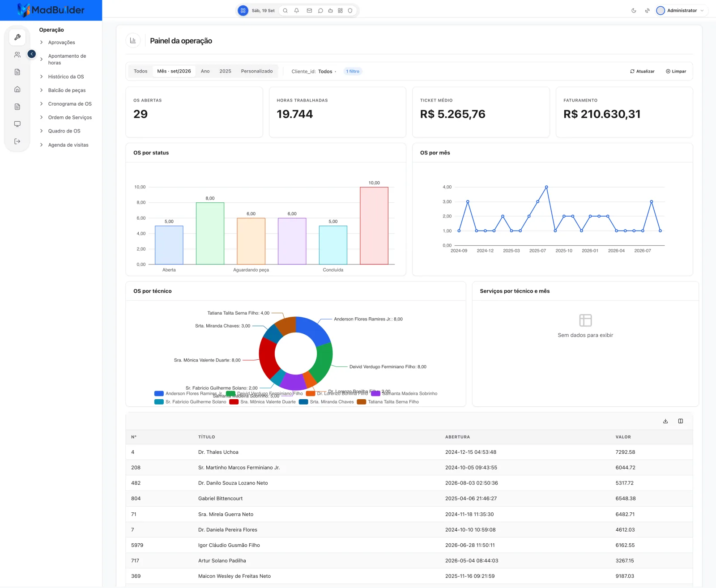Open the blue apps grid button
Viewport: 716px width, 588px height.
(x=243, y=11)
